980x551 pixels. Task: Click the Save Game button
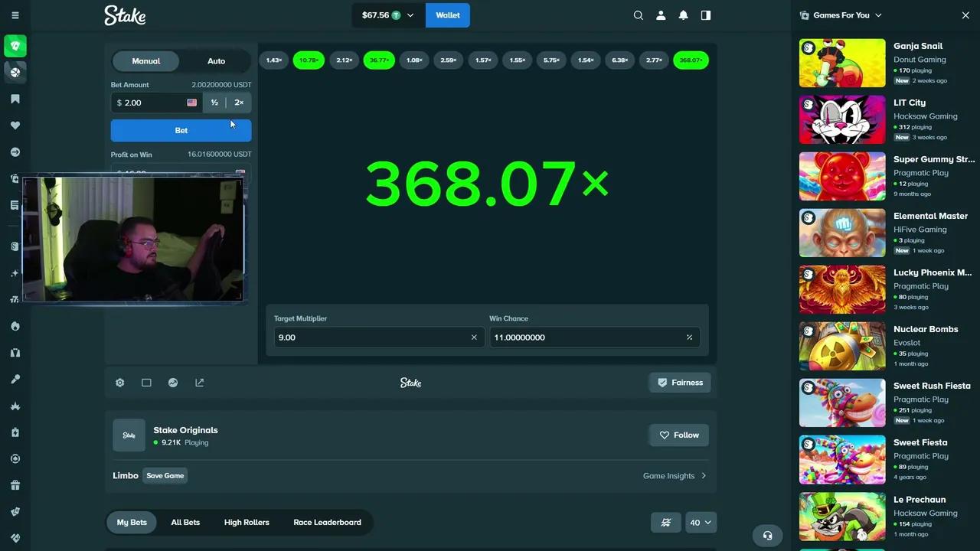click(x=165, y=476)
